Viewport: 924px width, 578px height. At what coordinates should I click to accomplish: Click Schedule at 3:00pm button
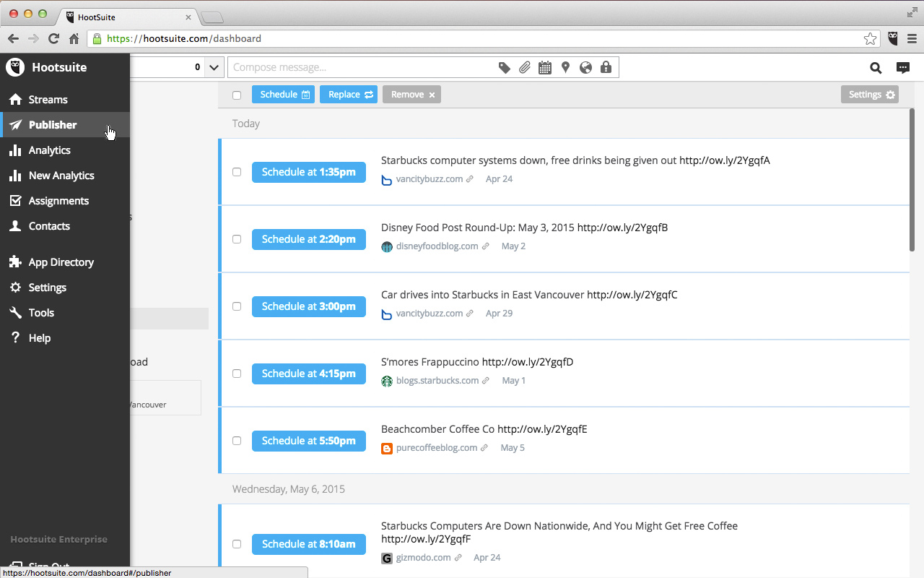309,306
